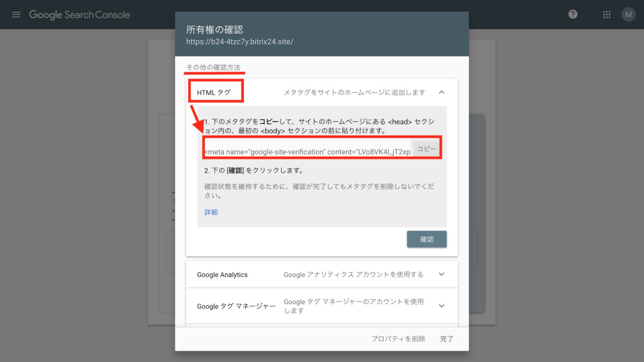The image size is (644, 362).
Task: Click Google アナリティクス アカウントを使用する text
Action: pos(353,275)
